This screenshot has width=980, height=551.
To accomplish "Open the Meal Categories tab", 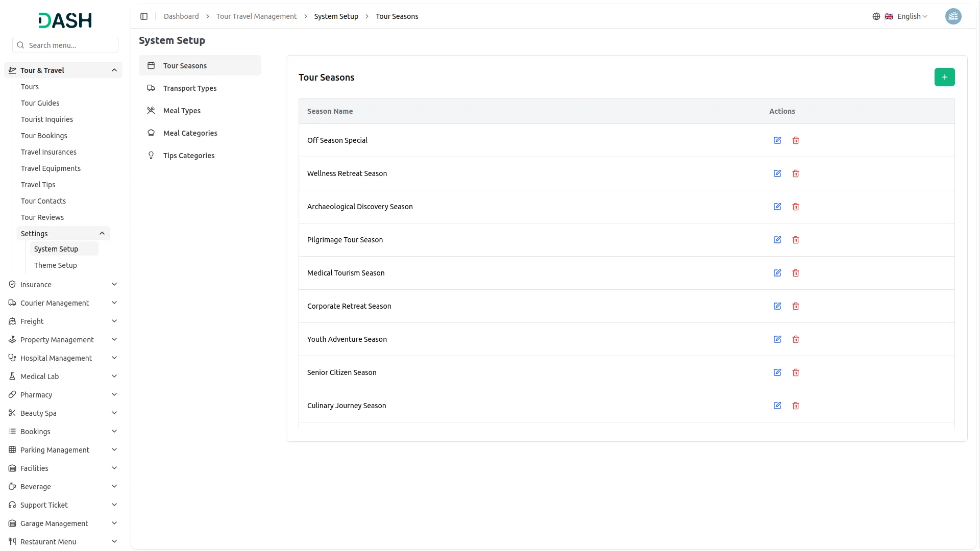I will click(190, 133).
